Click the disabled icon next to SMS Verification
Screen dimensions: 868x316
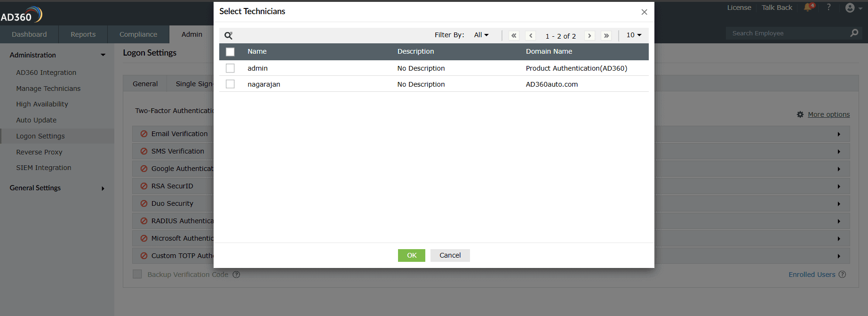tap(144, 151)
